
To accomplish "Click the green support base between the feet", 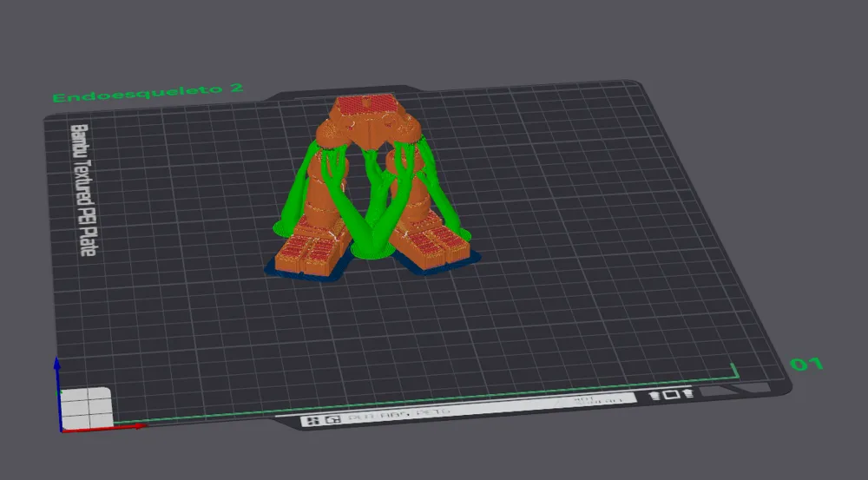I will pyautogui.click(x=372, y=251).
